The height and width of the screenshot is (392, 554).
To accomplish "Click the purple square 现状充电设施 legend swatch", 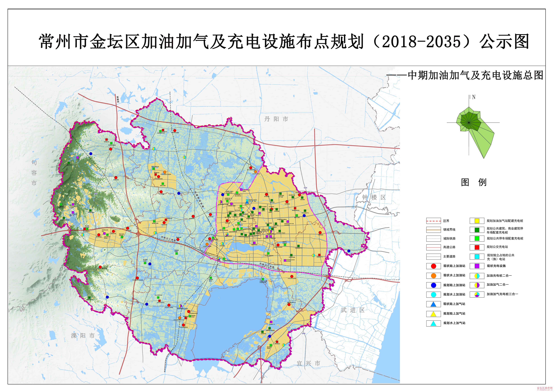I will [477, 266].
